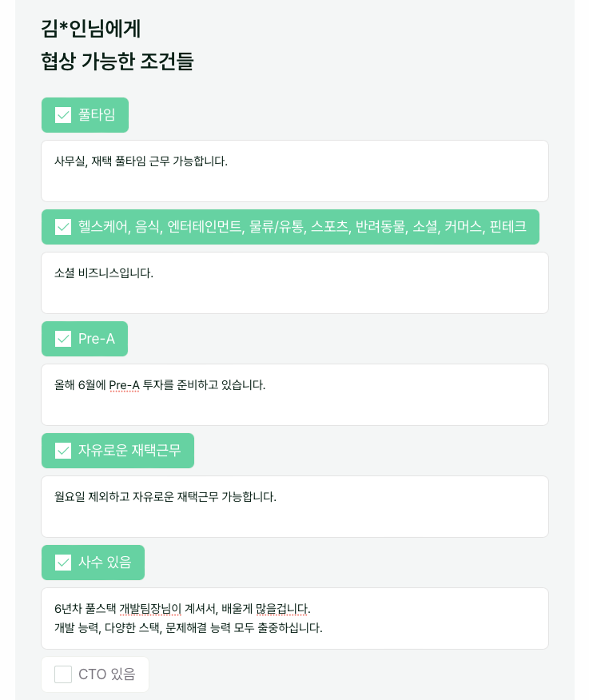The width and height of the screenshot is (589, 700).
Task: Click the 자유로운 재택근무 tag label
Action: pyautogui.click(x=129, y=451)
